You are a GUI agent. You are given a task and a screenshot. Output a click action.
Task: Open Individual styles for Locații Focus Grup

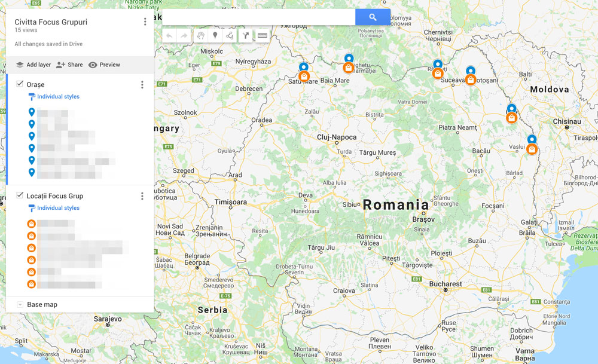[58, 208]
